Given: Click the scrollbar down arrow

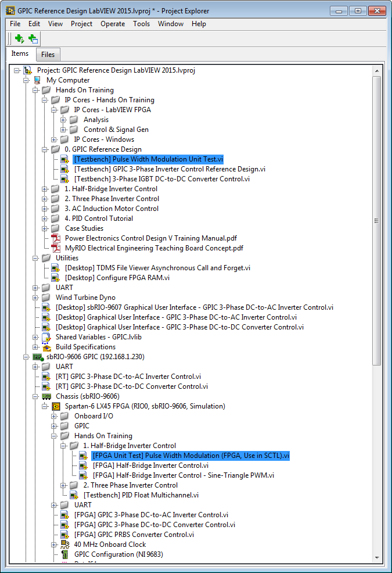Looking at the screenshot, I should click(x=377, y=558).
